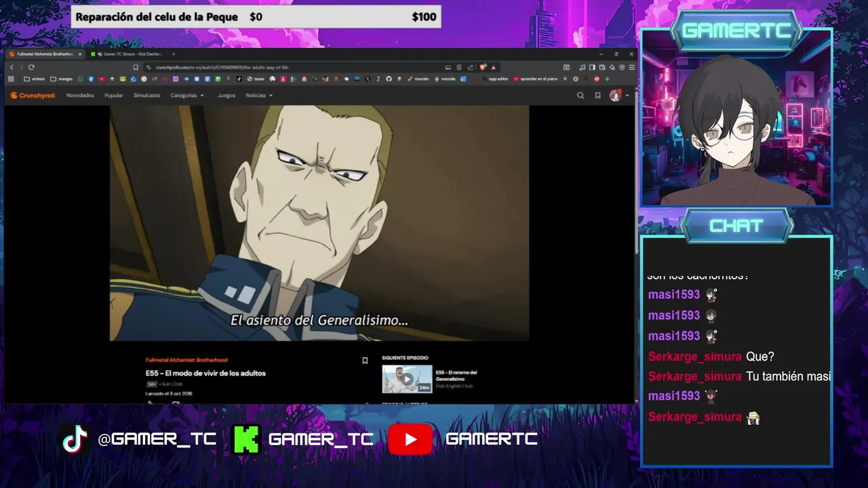Click the E55 episode title text
868x488 pixels.
click(205, 373)
